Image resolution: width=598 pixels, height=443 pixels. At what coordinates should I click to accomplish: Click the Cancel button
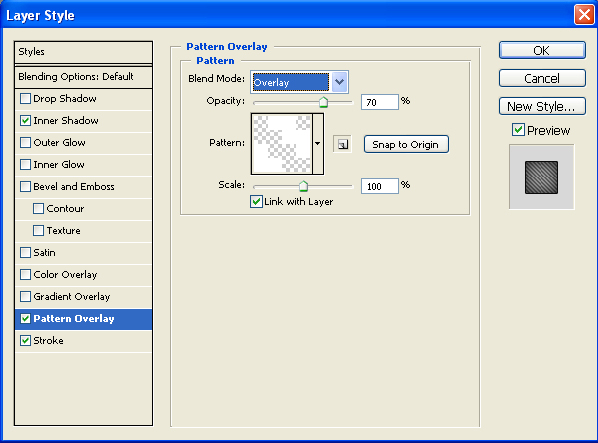[x=542, y=79]
